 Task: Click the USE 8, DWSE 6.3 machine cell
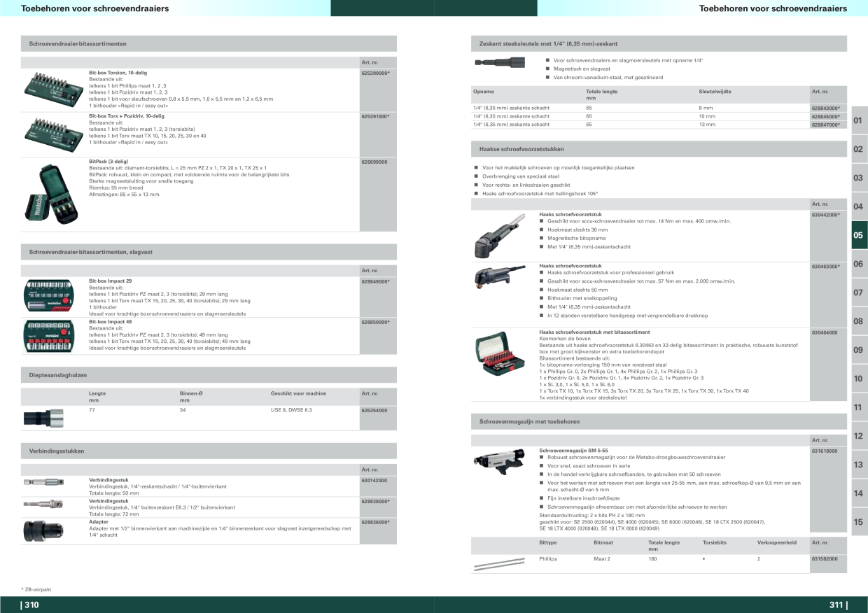click(x=291, y=410)
